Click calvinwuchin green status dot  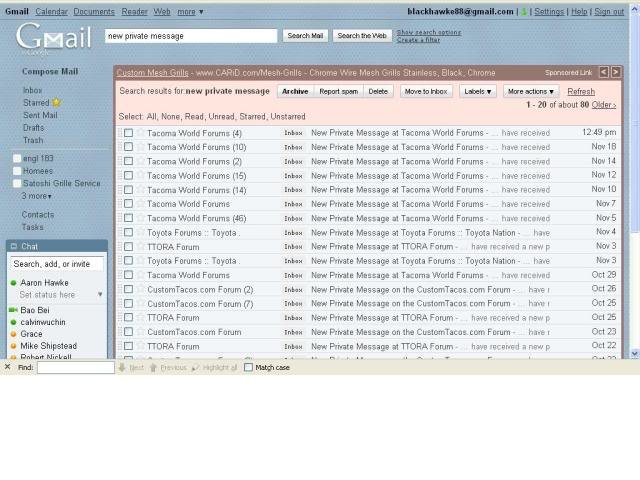point(13,322)
